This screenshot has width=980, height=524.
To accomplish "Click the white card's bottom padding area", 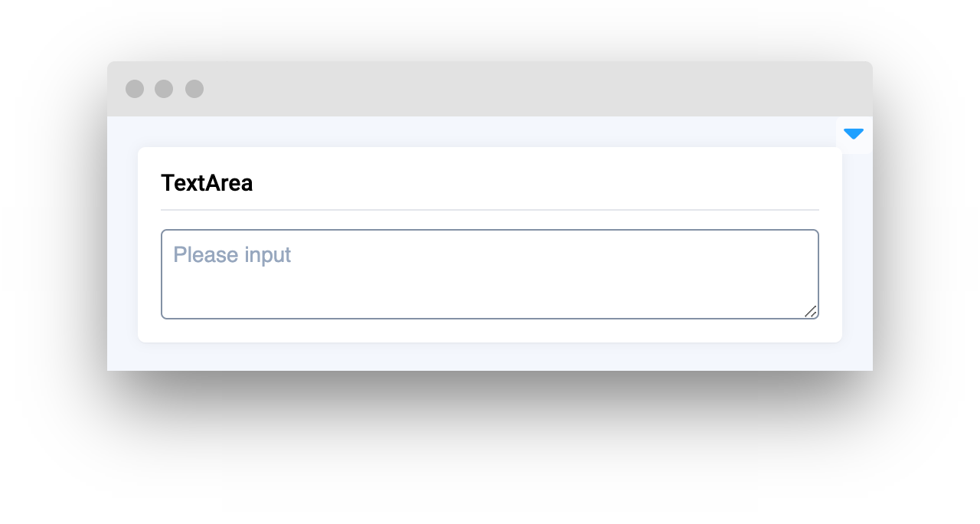I will pos(489,331).
